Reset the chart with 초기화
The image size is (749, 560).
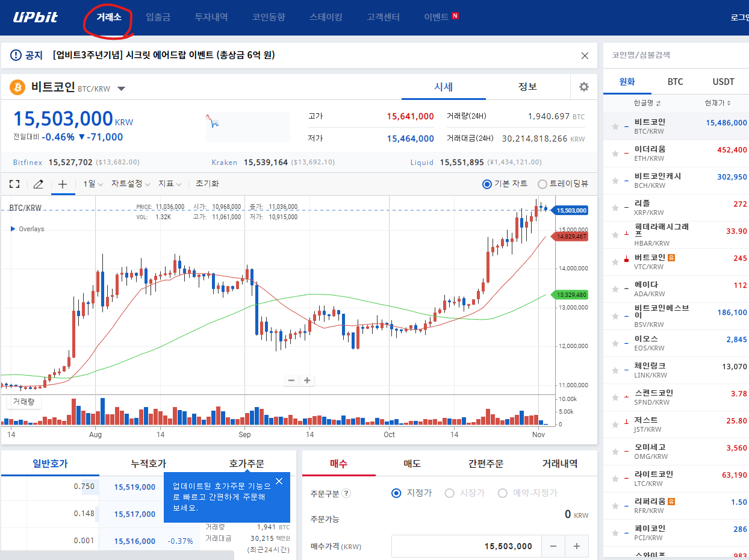pyautogui.click(x=207, y=184)
